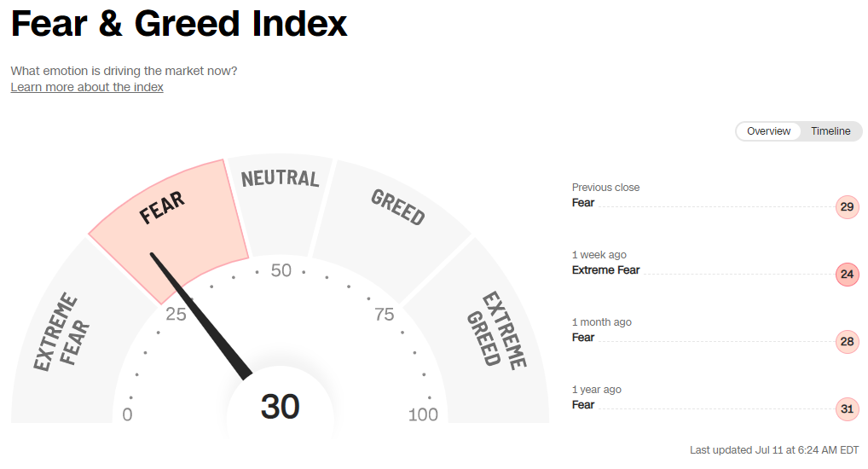Click the 50 mark on the gauge scale
The width and height of the screenshot is (868, 469).
[x=281, y=271]
